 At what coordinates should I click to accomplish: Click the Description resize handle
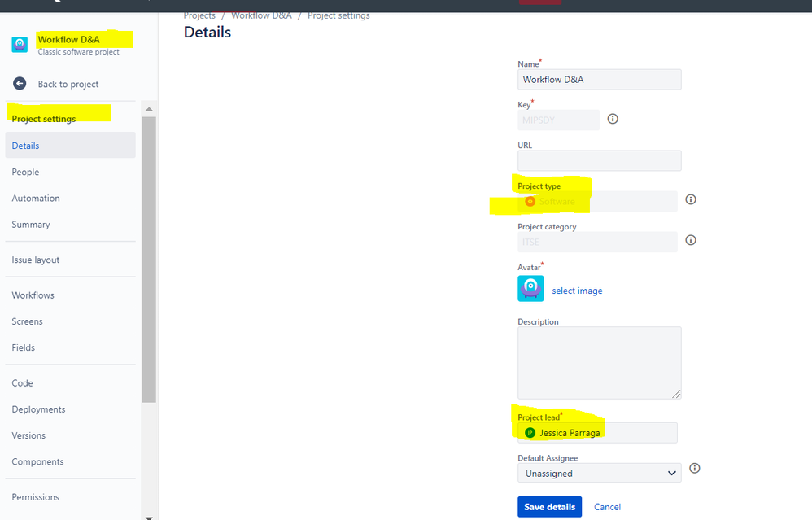point(676,394)
